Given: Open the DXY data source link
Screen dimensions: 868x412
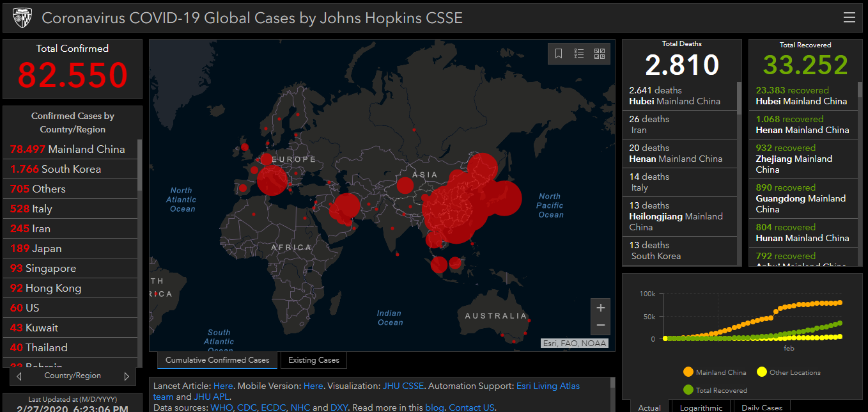Looking at the screenshot, I should (339, 408).
